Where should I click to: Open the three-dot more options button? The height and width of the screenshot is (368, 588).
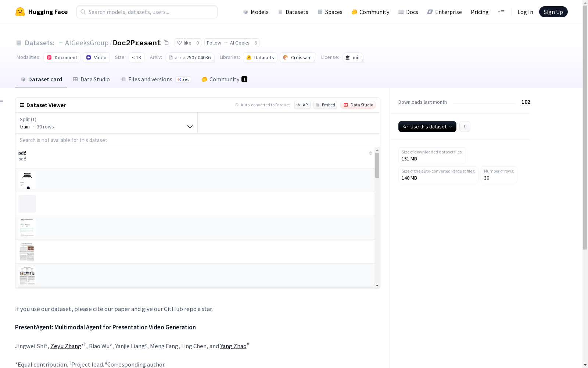465,127
